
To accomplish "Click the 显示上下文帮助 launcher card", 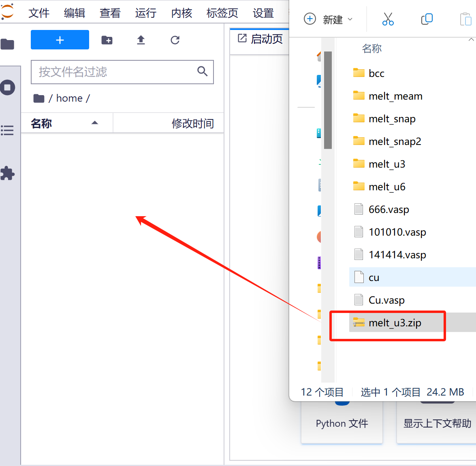I will coord(437,423).
